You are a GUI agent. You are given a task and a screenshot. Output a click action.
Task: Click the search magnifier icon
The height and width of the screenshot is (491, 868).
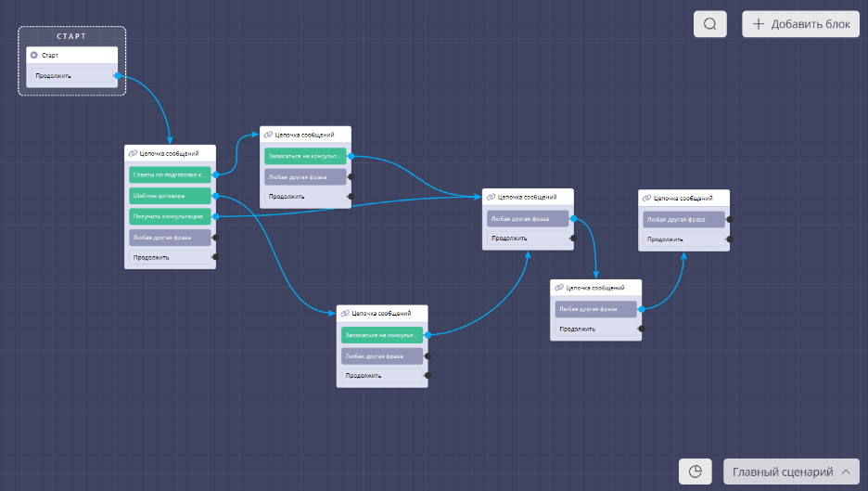pos(710,24)
